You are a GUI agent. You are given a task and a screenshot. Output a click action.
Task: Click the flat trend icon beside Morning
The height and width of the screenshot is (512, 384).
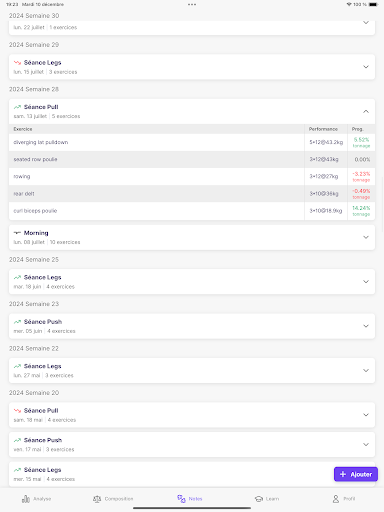click(17, 233)
